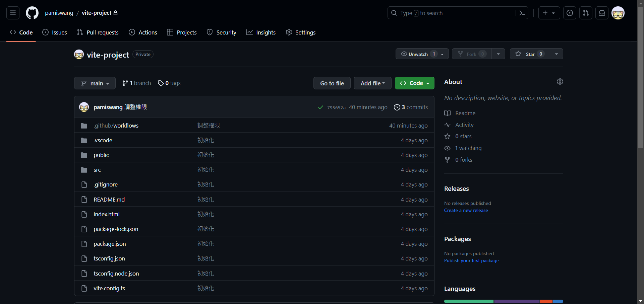Screen dimensions: 644x304
Task: Click the commit author avatar
Action: coord(84,107)
